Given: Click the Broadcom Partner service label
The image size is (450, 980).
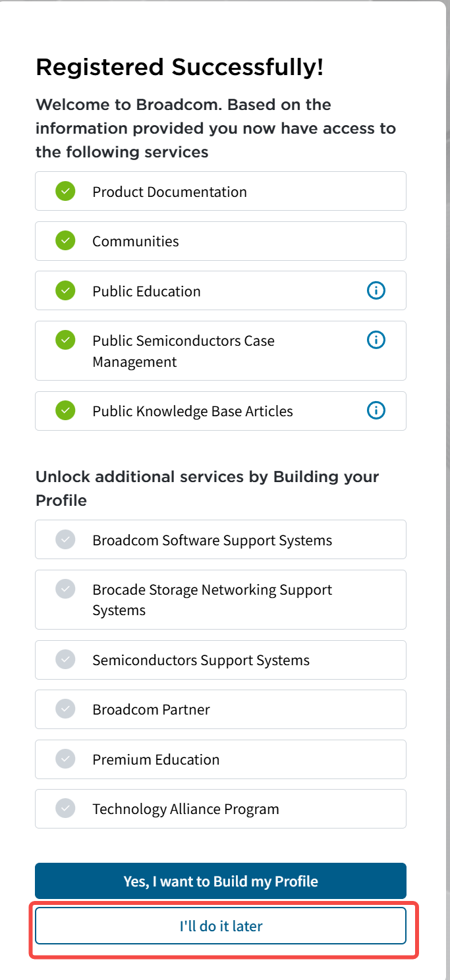Looking at the screenshot, I should point(151,709).
